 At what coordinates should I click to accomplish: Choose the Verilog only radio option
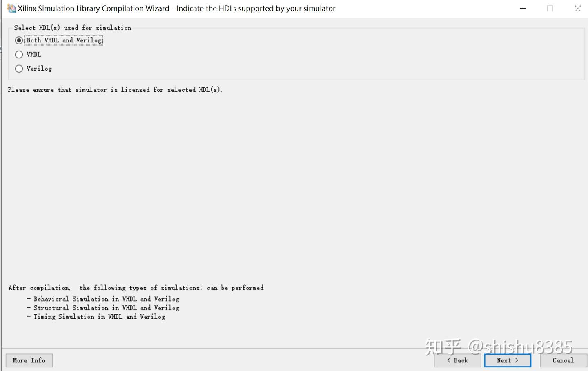click(x=19, y=69)
